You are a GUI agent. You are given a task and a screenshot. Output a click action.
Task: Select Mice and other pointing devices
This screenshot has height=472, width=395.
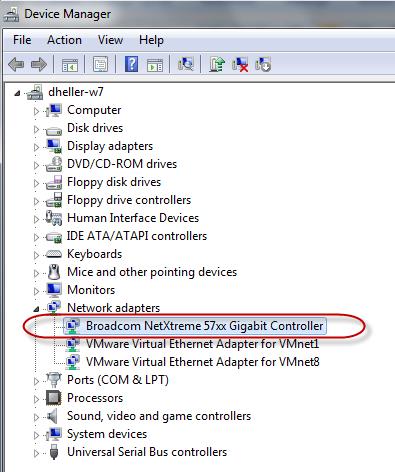(x=152, y=272)
